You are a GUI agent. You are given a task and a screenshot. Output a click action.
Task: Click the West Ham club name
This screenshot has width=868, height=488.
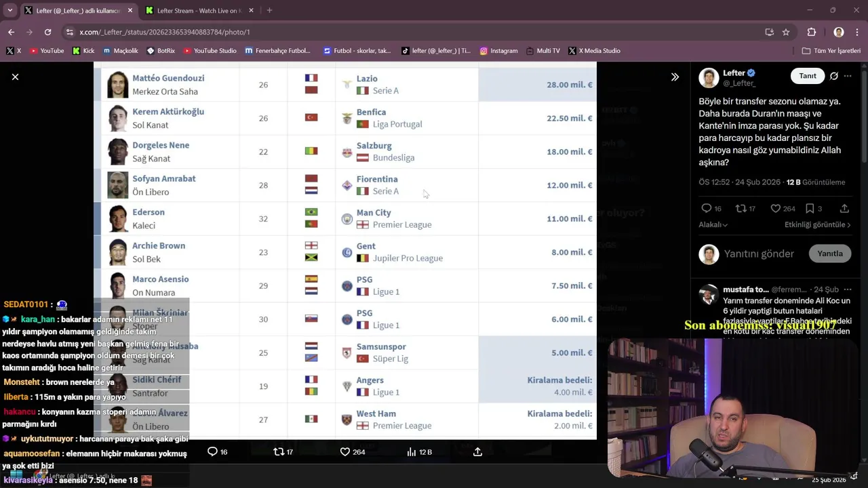point(376,414)
